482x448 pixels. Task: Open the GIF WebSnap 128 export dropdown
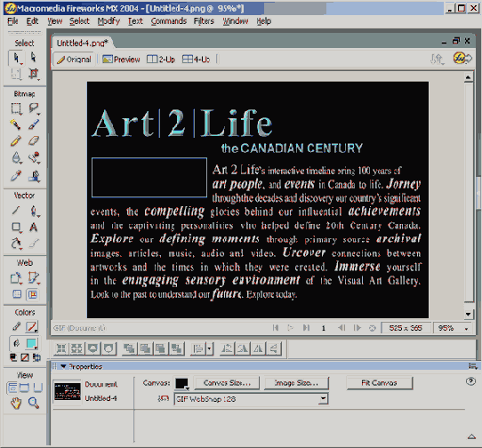tap(251, 399)
